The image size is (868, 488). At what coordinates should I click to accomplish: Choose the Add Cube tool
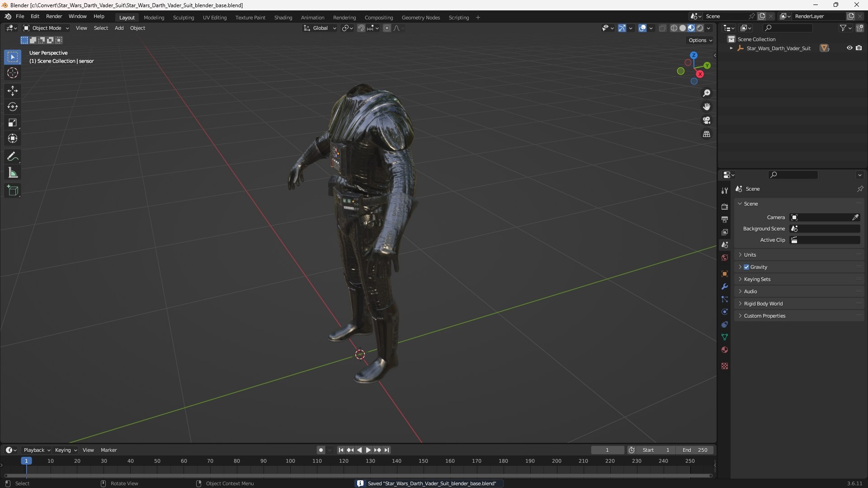click(x=13, y=191)
